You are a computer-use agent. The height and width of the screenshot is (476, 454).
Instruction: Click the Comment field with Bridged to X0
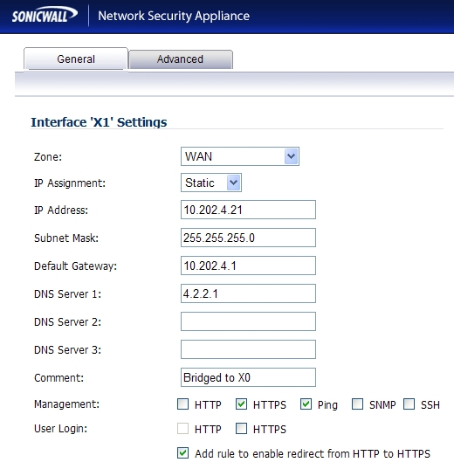pos(248,377)
